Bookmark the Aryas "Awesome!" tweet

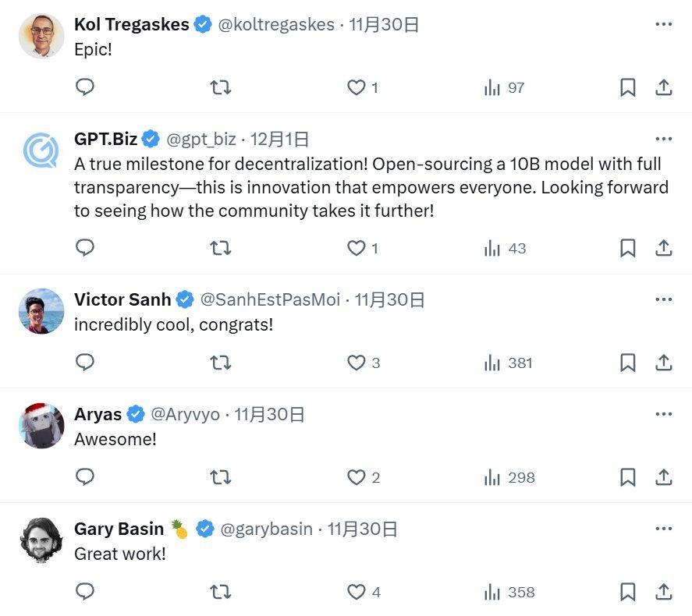pyautogui.click(x=627, y=477)
